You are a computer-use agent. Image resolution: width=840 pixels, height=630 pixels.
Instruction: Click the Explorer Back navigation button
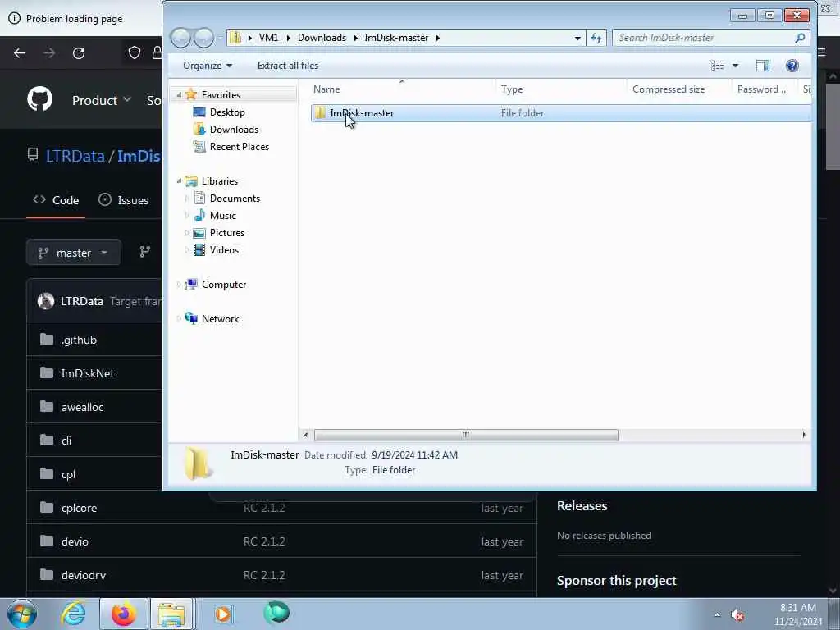[180, 38]
